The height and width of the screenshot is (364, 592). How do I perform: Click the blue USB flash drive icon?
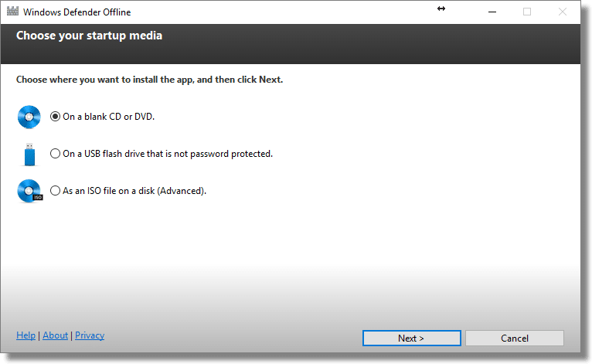(29, 155)
